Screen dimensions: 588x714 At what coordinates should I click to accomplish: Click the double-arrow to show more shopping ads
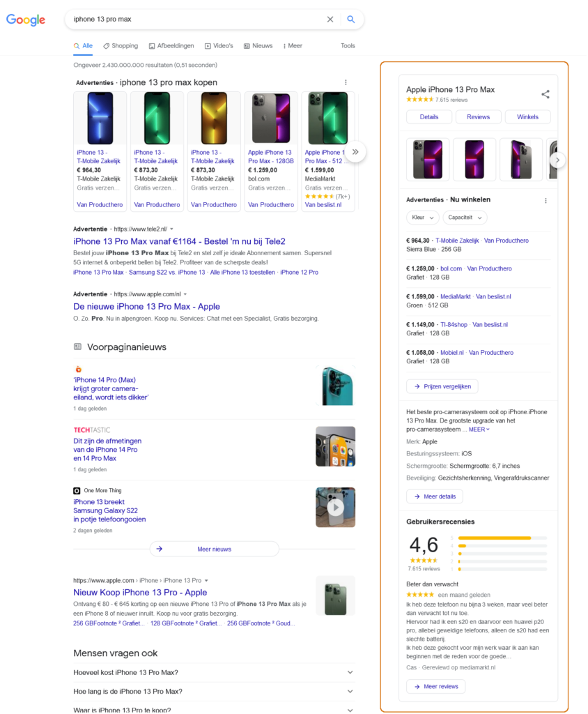click(355, 152)
